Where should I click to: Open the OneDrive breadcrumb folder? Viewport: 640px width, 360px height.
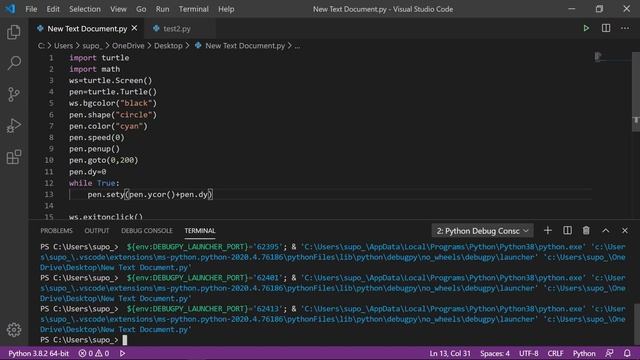[128, 46]
